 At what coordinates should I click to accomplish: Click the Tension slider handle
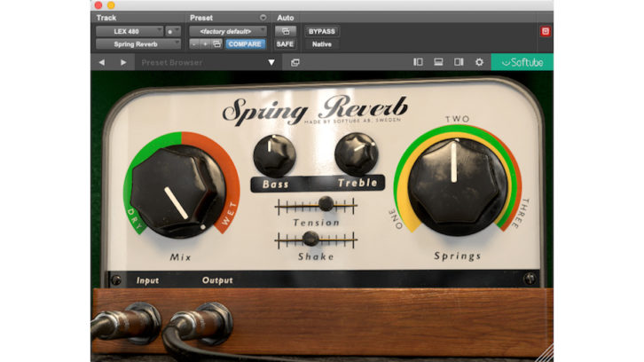coord(326,206)
